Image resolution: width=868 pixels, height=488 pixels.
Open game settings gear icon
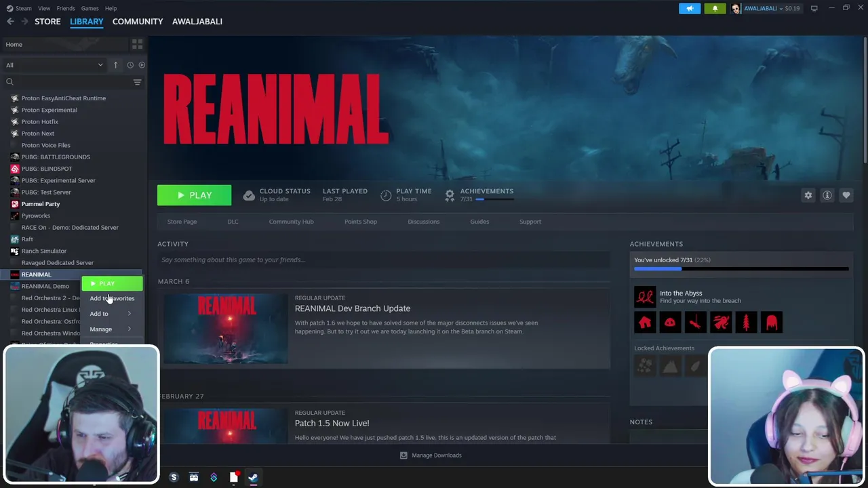coord(808,195)
